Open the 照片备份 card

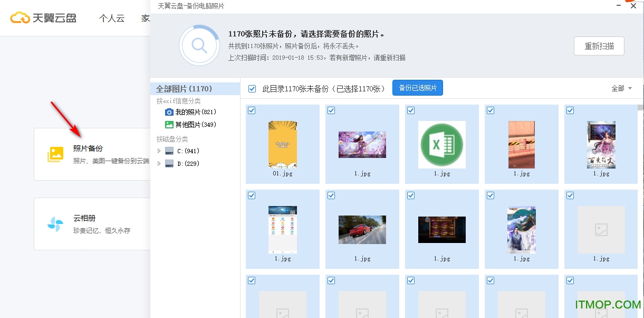(92, 154)
